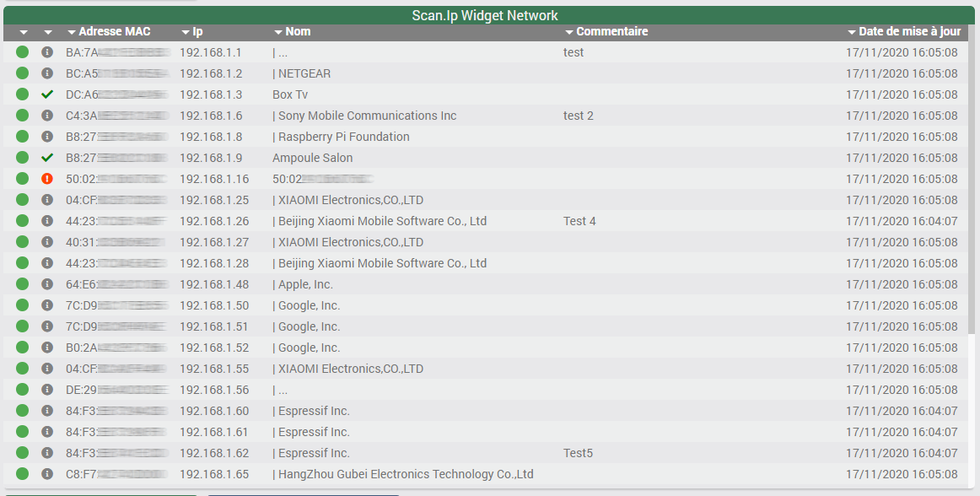Click the green status dot for Box Tv
Image resolution: width=980 pixels, height=496 pixels.
click(23, 94)
